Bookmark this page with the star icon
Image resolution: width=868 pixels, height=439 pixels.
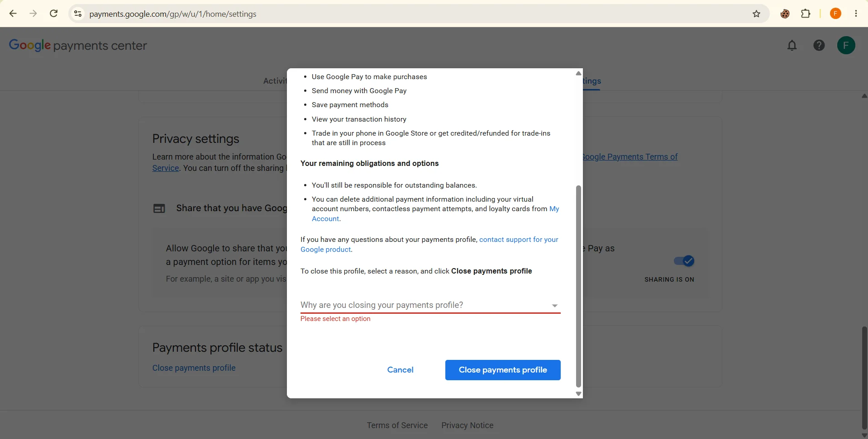[x=756, y=14]
